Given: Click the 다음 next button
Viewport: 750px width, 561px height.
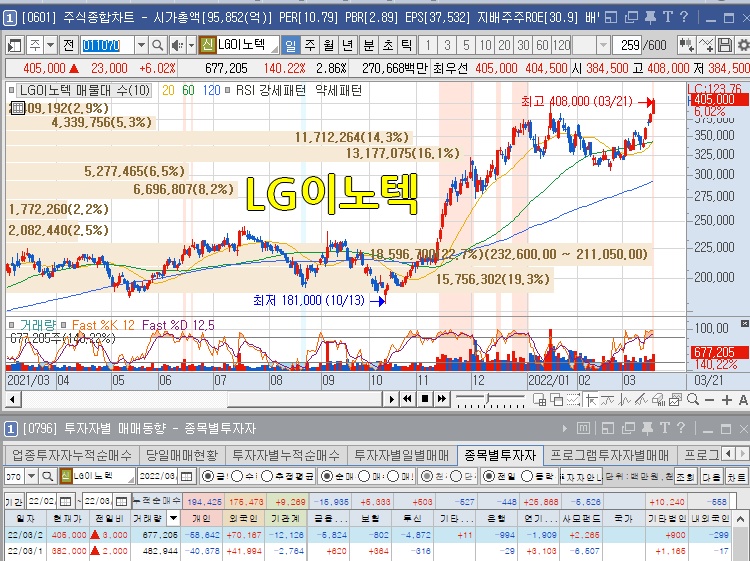Looking at the screenshot, I should coord(711,477).
